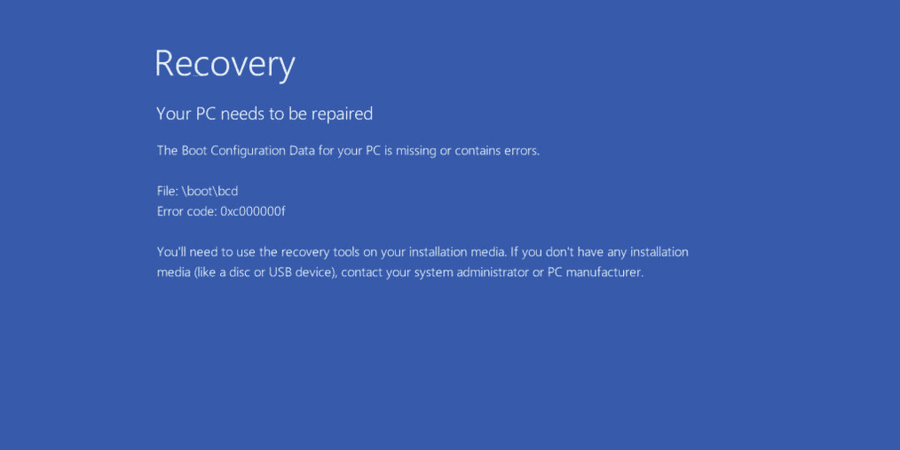The height and width of the screenshot is (450, 900).
Task: Click the word "errors" ending the description
Action: 522,151
